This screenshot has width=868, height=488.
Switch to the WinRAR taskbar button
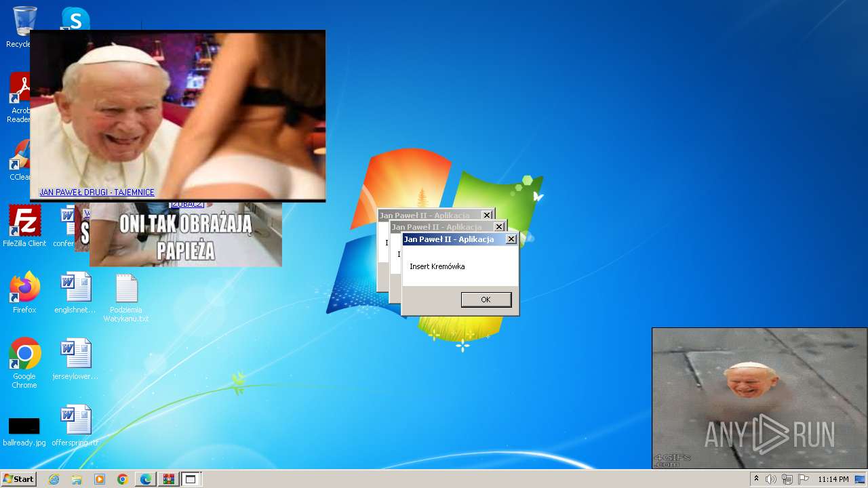coord(168,479)
